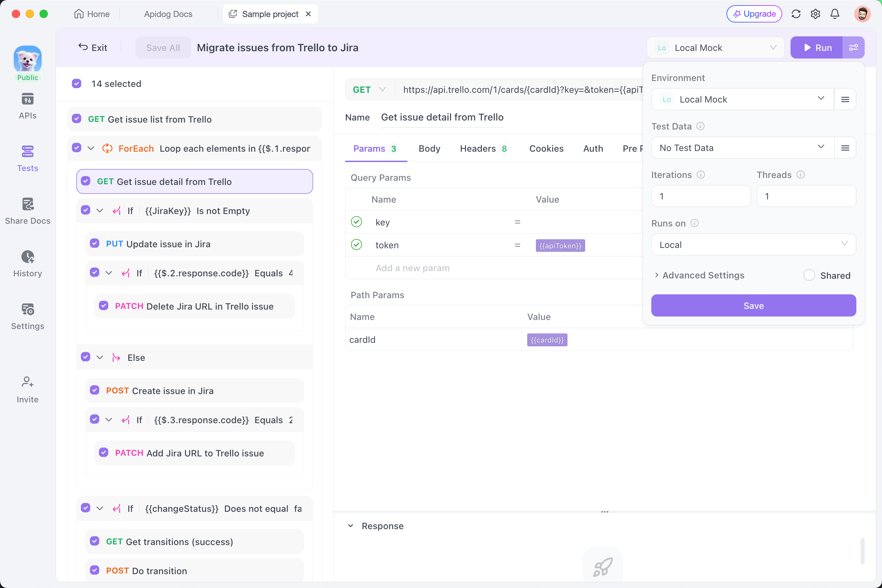Toggle the 14 selected select-all checkbox
This screenshot has width=882, height=588.
coord(77,83)
